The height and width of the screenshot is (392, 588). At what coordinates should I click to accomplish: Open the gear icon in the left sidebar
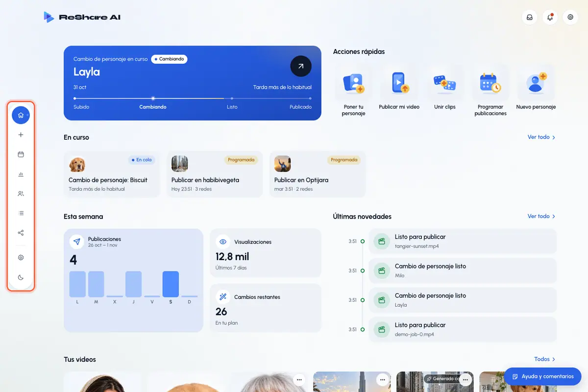pyautogui.click(x=21, y=257)
